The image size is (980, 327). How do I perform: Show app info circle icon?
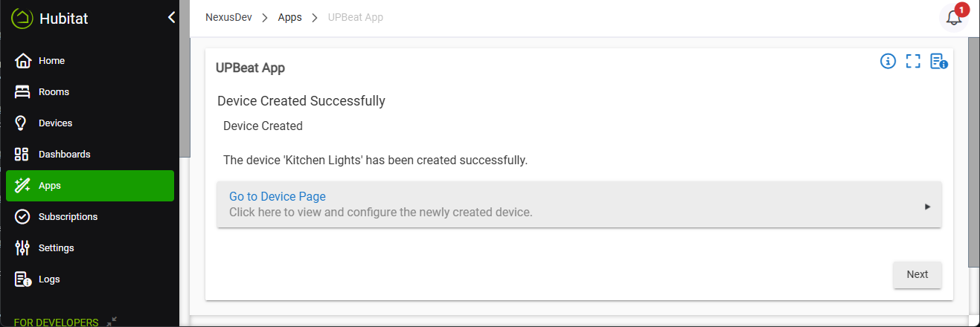[888, 62]
